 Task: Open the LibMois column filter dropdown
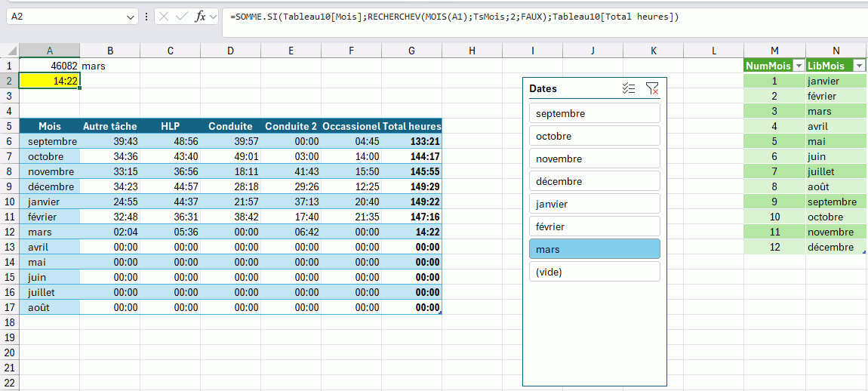[x=859, y=66]
